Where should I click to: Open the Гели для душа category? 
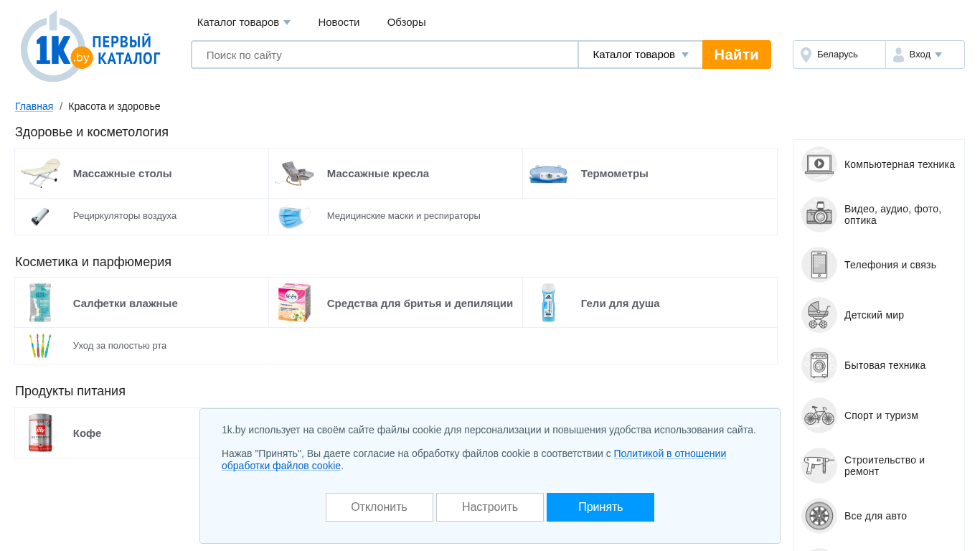tap(621, 303)
